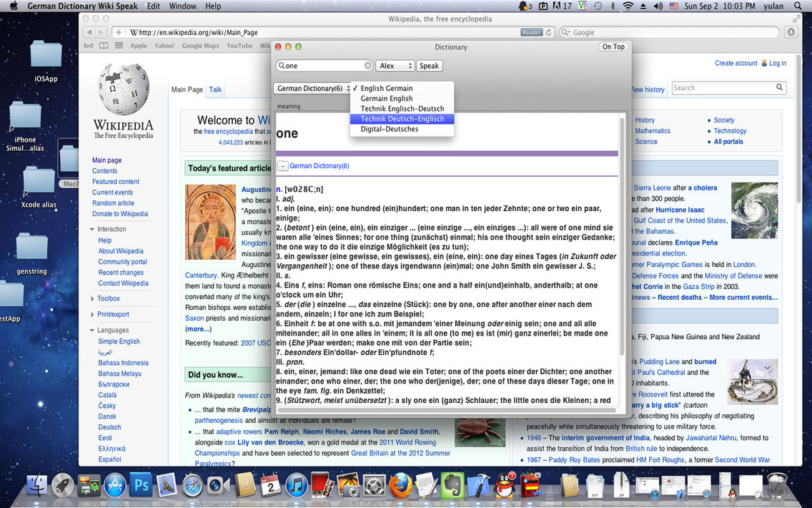Open the German Dictionary(6) dropdown
812x508 pixels.
[312, 88]
